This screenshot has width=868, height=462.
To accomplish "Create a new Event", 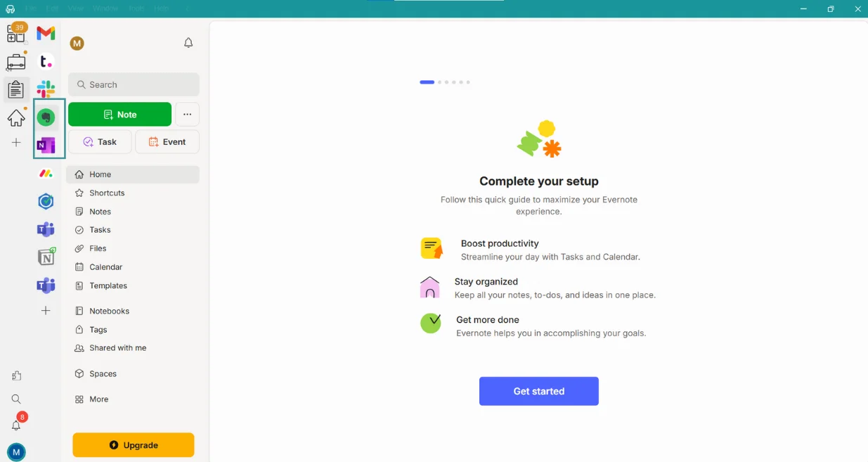I will click(x=167, y=141).
